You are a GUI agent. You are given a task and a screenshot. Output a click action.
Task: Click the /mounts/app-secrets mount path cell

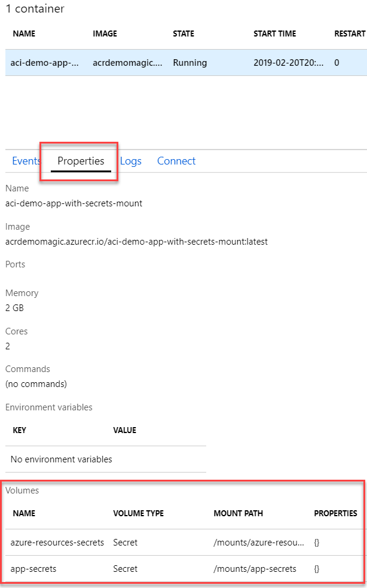click(255, 569)
